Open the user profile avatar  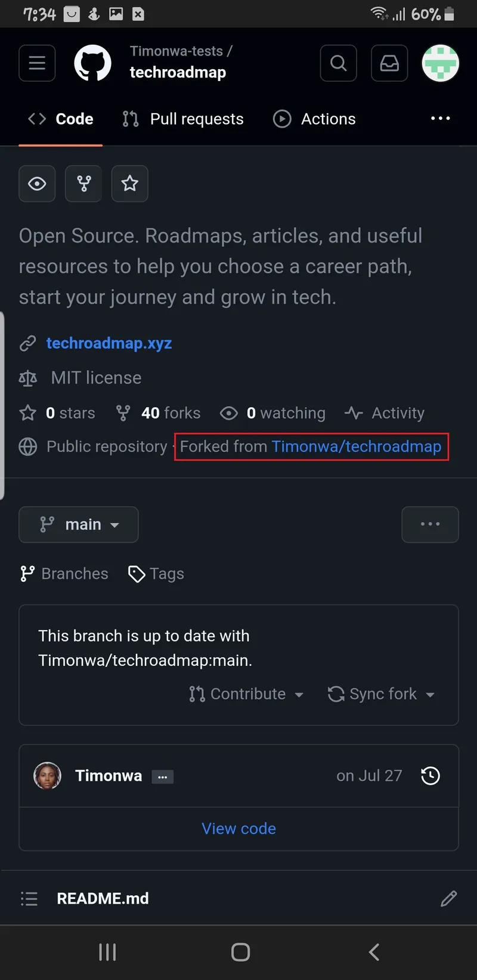tap(440, 63)
